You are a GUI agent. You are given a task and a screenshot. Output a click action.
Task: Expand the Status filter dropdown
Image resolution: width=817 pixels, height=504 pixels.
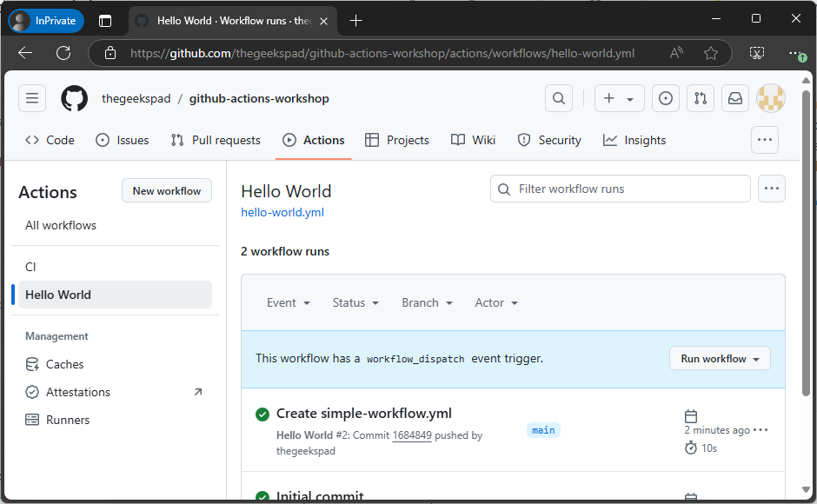pos(355,302)
